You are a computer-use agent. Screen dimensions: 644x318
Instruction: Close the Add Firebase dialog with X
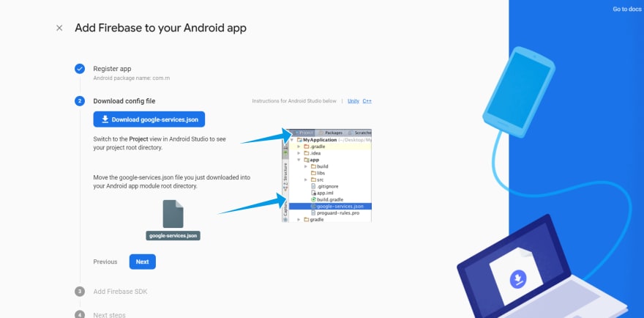click(x=59, y=28)
